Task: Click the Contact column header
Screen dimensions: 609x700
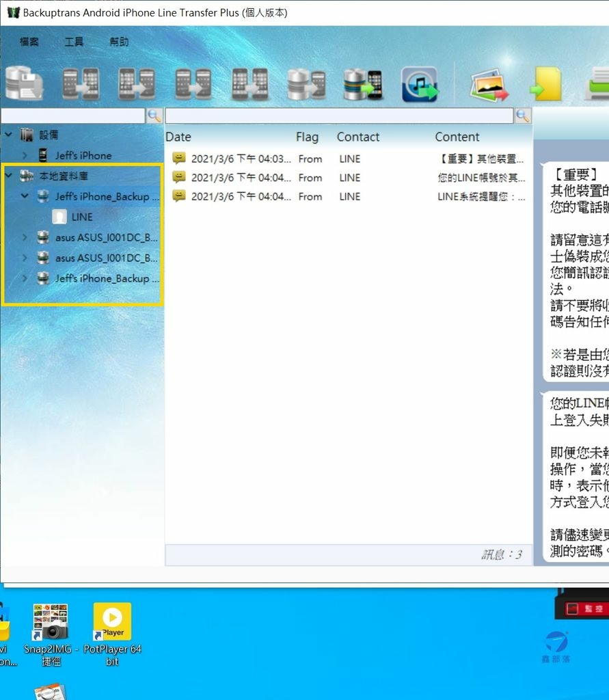Action: [x=358, y=137]
